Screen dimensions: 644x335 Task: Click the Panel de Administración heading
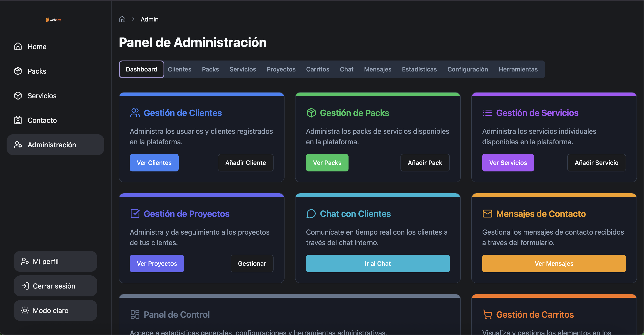pyautogui.click(x=192, y=42)
